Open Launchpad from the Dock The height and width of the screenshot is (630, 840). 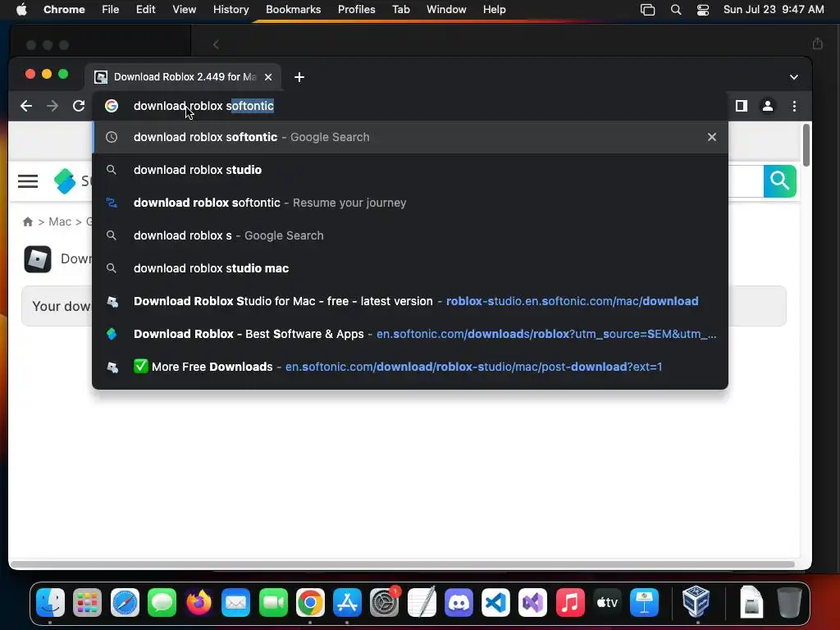(87, 603)
